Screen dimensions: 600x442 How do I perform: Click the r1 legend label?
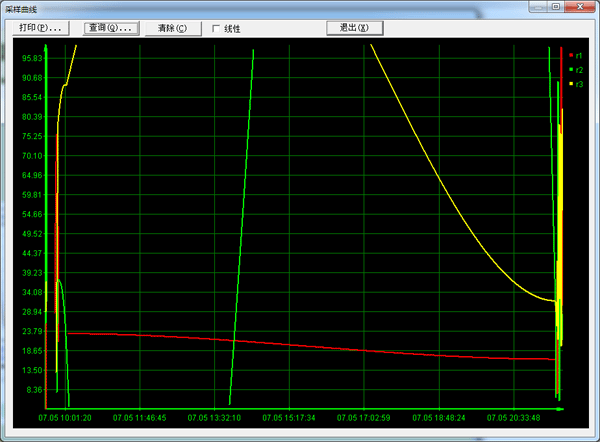click(579, 56)
